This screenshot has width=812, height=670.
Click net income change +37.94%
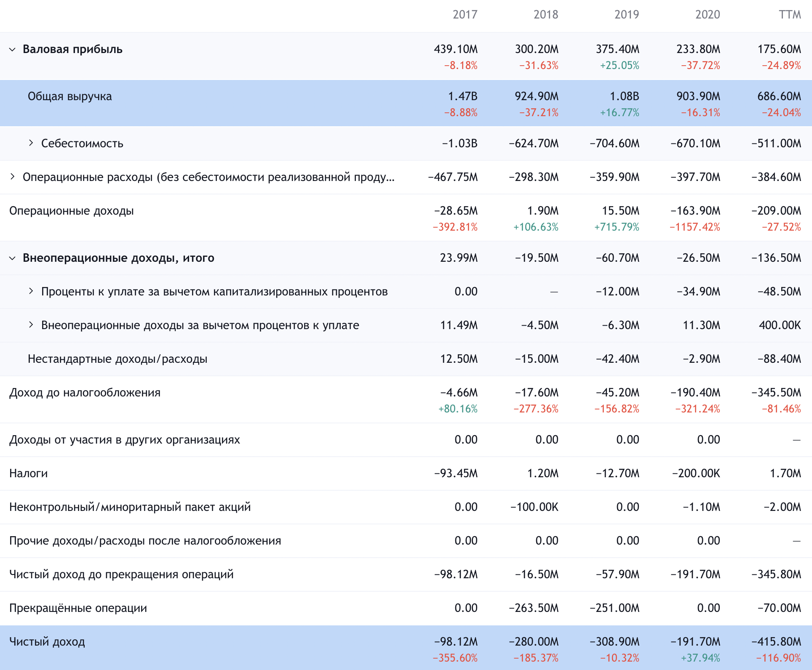pos(700,658)
